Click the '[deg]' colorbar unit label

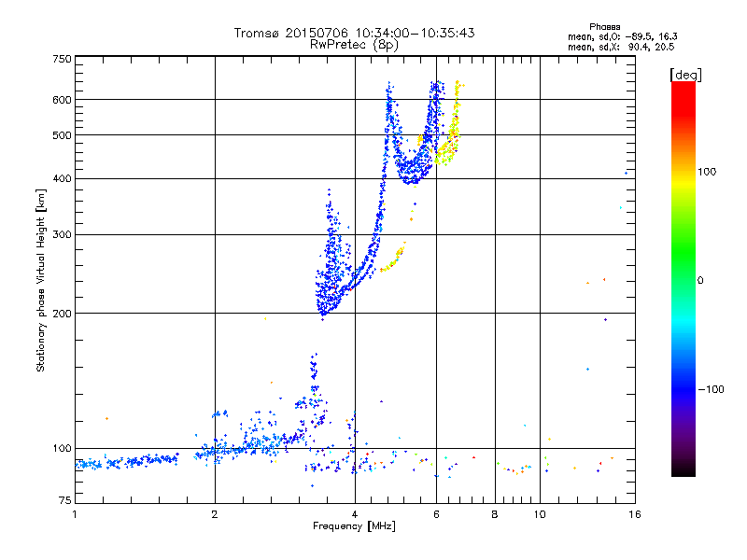click(685, 75)
